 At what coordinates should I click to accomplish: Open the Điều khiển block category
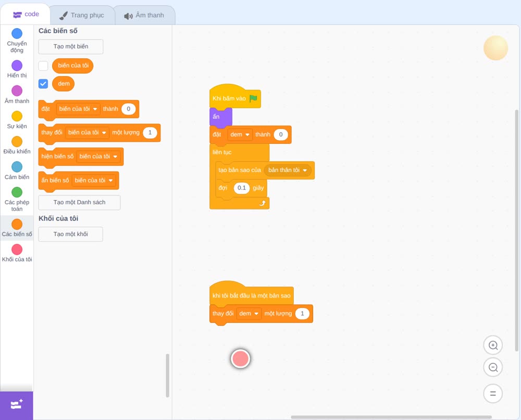(17, 145)
